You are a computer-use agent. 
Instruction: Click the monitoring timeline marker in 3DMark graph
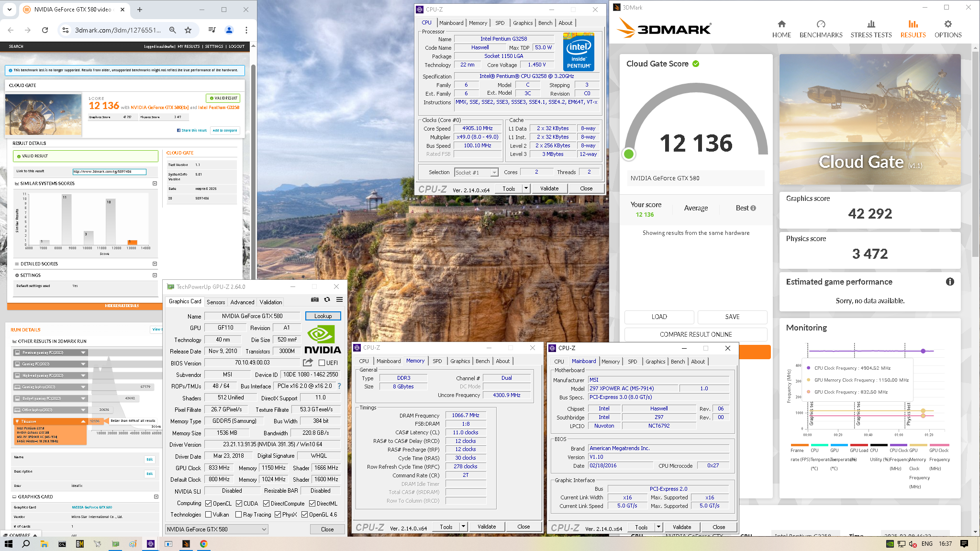[923, 351]
